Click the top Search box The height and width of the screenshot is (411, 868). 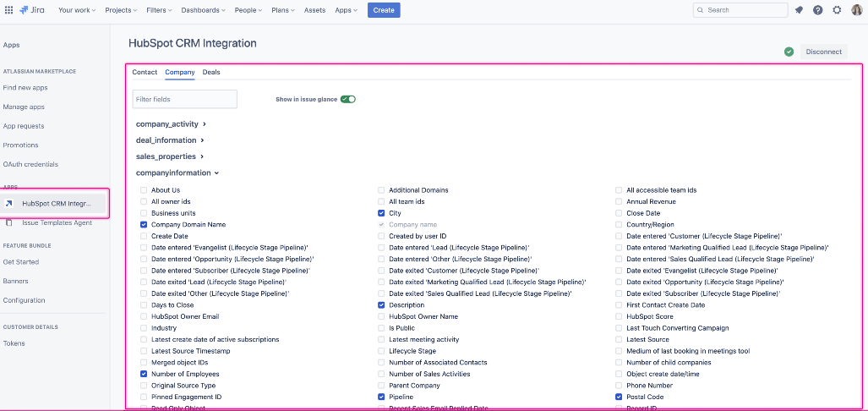tap(740, 10)
